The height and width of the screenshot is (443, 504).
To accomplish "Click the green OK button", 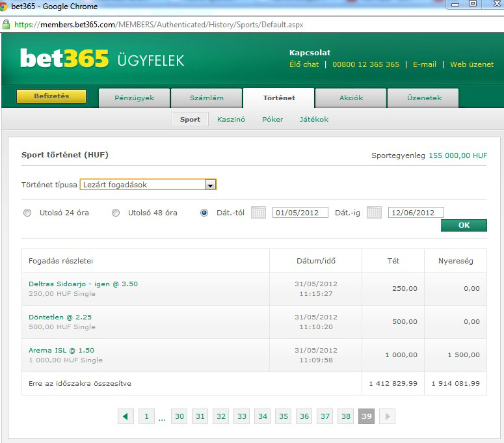I will [x=464, y=225].
